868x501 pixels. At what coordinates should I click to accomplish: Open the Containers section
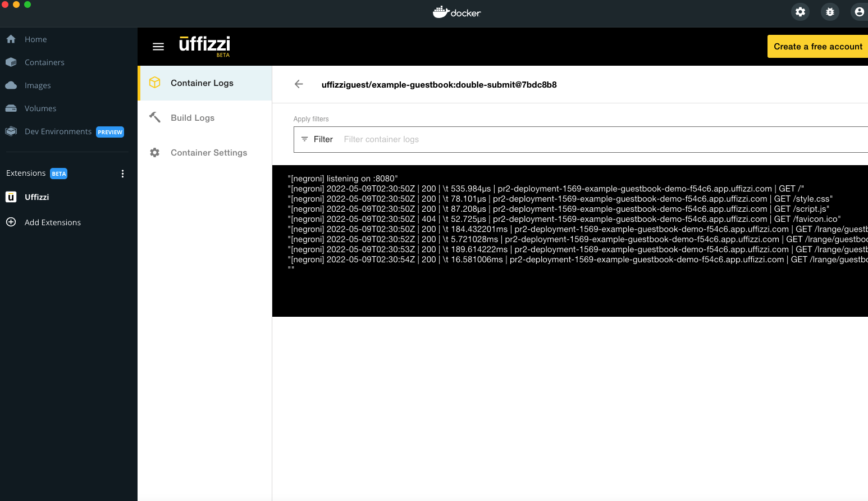coord(44,62)
